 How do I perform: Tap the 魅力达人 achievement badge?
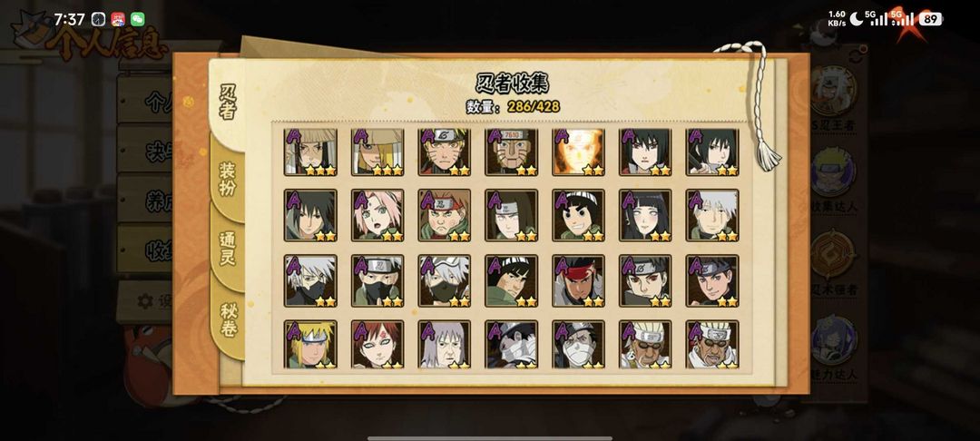834,348
